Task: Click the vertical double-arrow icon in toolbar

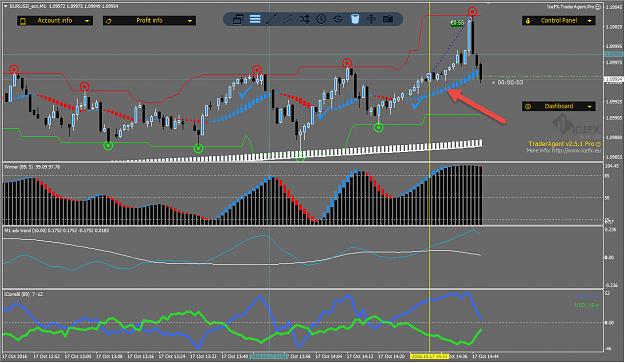Action: pyautogui.click(x=371, y=19)
